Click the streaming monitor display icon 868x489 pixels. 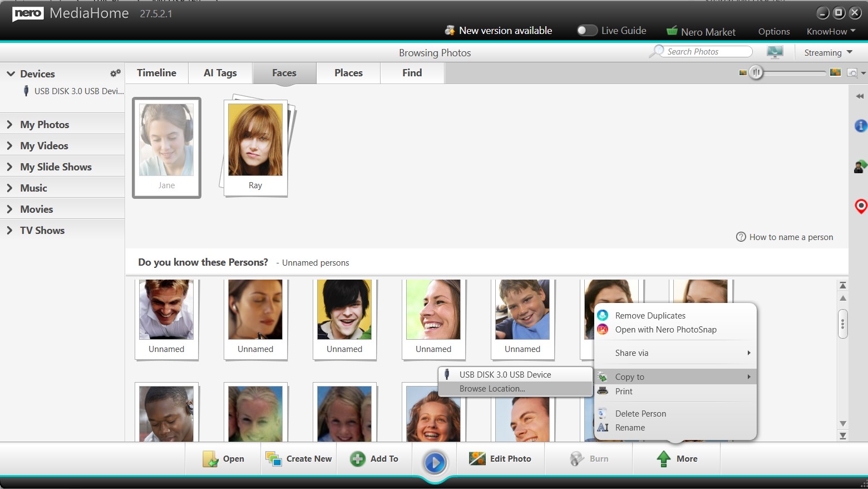click(775, 52)
